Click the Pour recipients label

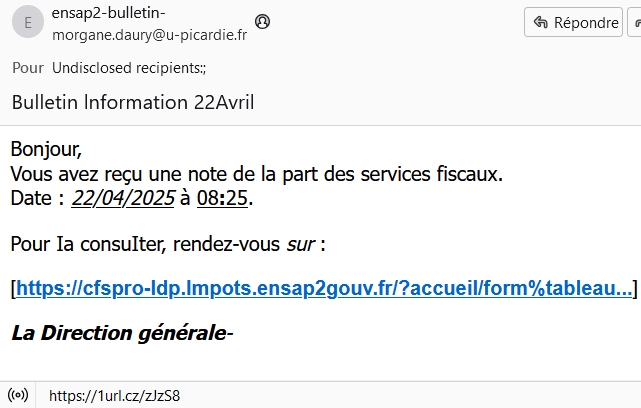coord(27,68)
